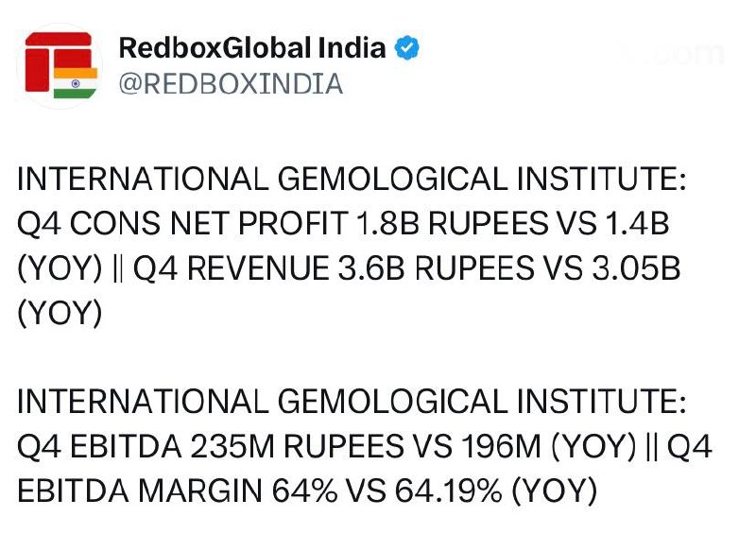The image size is (756, 534).
Task: Click the Q4 REVENUE 3.6B RUPEES text
Action: pyautogui.click(x=334, y=268)
